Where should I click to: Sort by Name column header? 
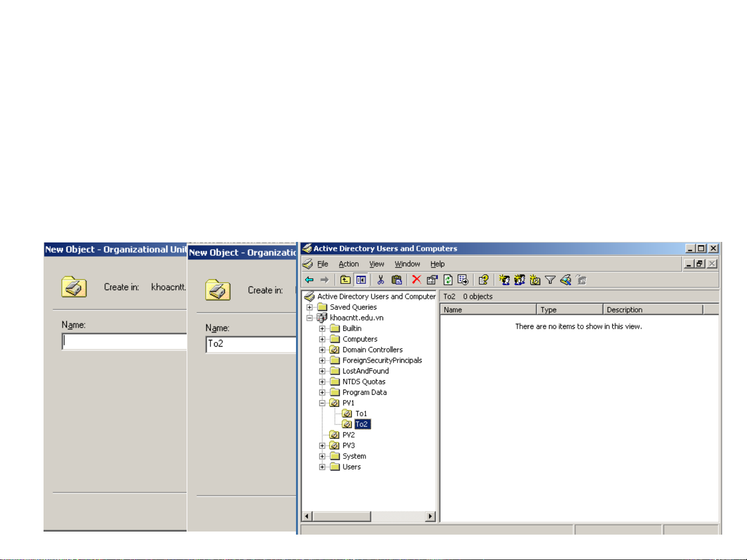tap(488, 309)
